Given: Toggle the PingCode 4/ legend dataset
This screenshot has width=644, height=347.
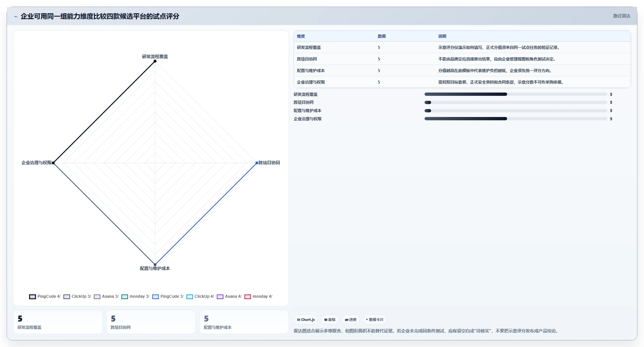Looking at the screenshot, I should [x=45, y=296].
